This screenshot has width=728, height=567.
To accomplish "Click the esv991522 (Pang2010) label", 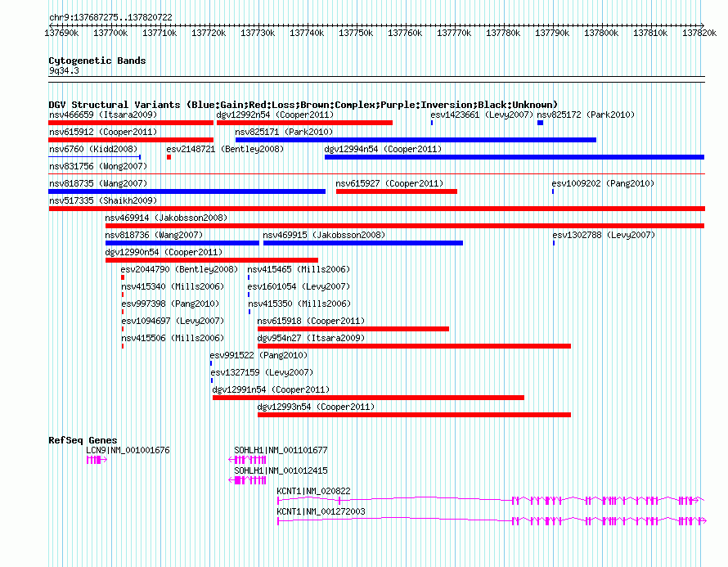I will pyautogui.click(x=258, y=355).
